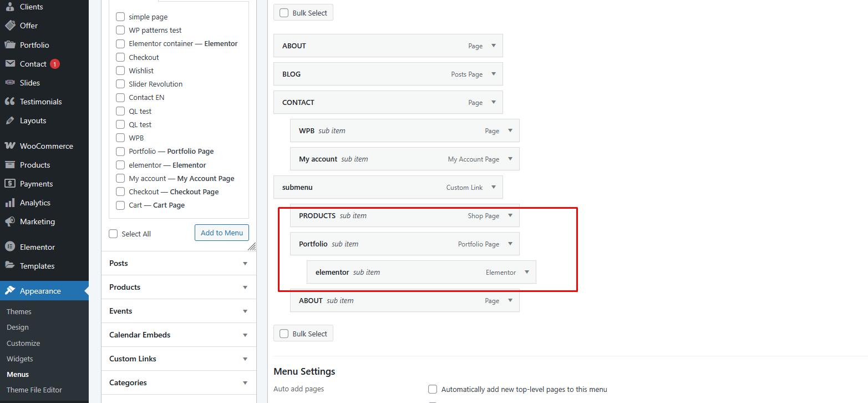Click the WooCommerce icon in sidebar
Image resolution: width=868 pixels, height=403 pixels.
[x=10, y=146]
